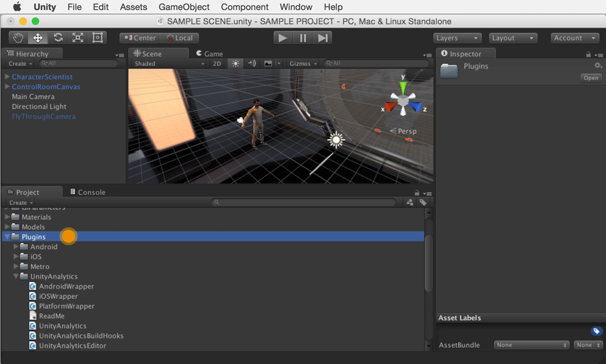This screenshot has height=364, width=606.
Task: Select the Move transform tool
Action: pyautogui.click(x=38, y=38)
